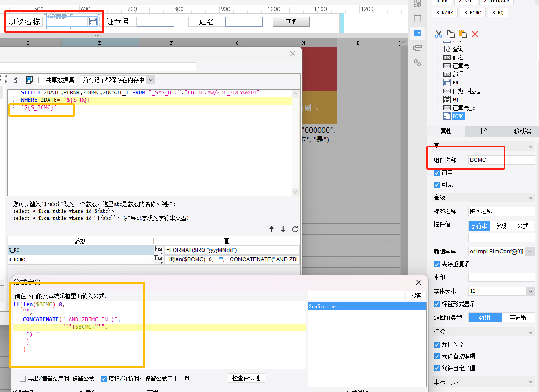Select 字符串 return value type
The height and width of the screenshot is (392, 539).
518,317
